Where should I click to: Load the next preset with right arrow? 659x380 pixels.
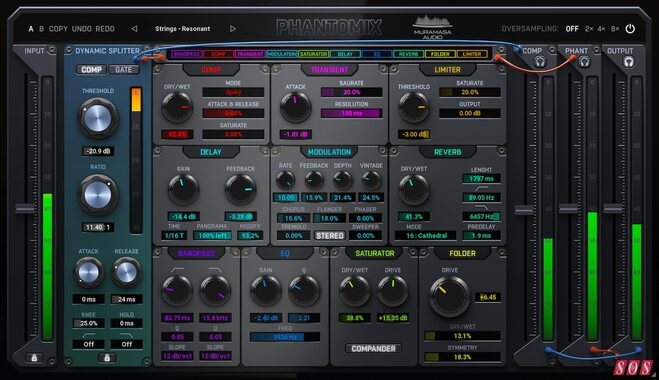[x=232, y=29]
